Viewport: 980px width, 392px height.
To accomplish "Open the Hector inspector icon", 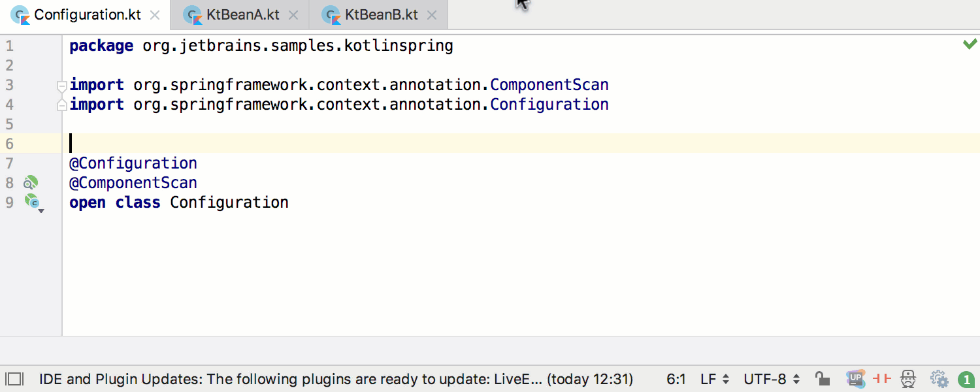I will (x=908, y=378).
